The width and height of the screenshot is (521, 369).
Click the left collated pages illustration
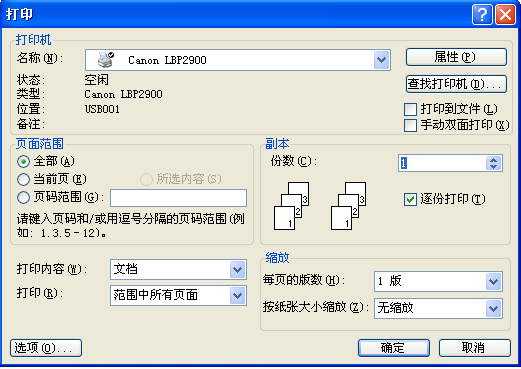point(291,206)
